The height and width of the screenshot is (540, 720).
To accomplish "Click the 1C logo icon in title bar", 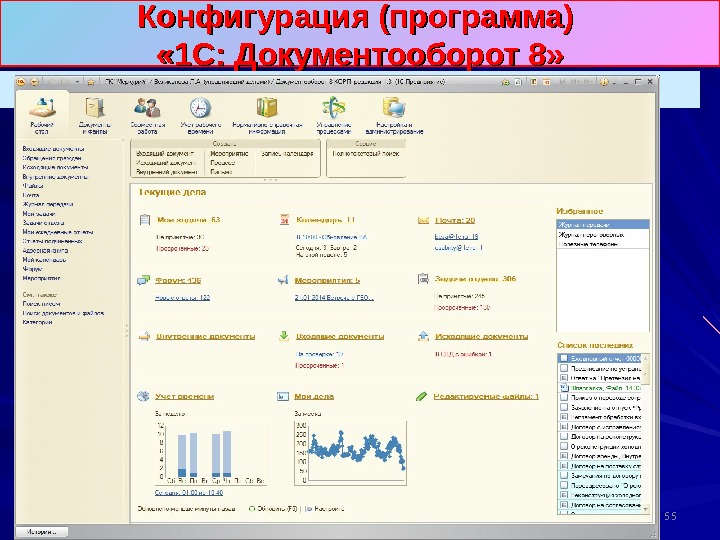I will [21, 82].
